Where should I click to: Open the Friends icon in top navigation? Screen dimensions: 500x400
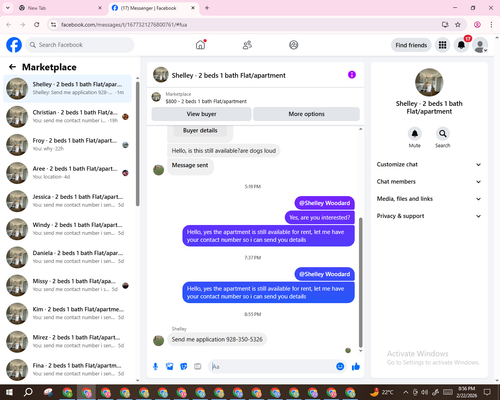(x=247, y=45)
